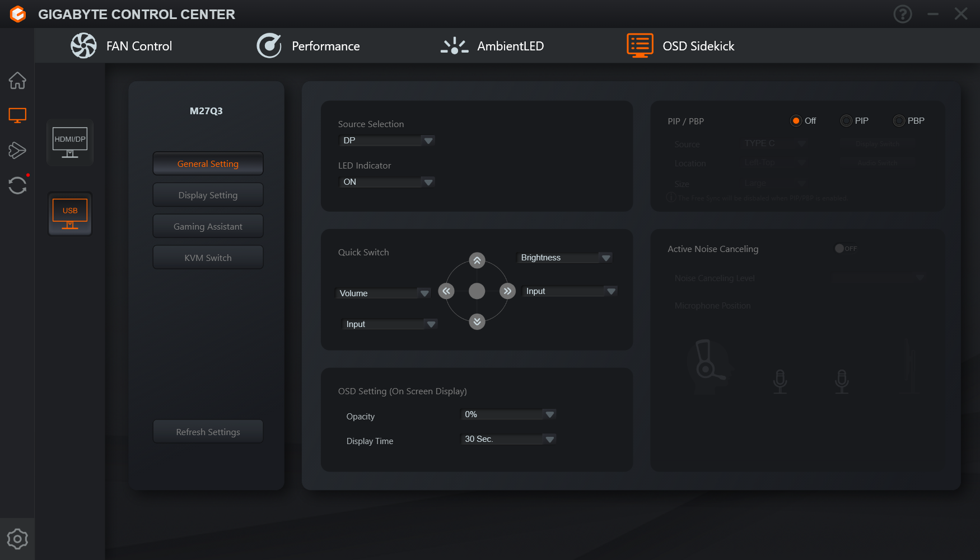
Task: Click the OSD Sidekick monitor icon
Action: point(640,45)
